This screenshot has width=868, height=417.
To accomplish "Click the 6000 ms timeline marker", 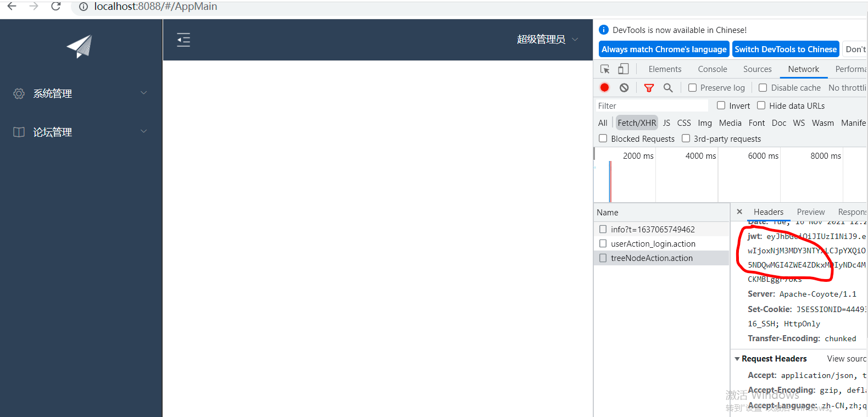I will pyautogui.click(x=763, y=156).
